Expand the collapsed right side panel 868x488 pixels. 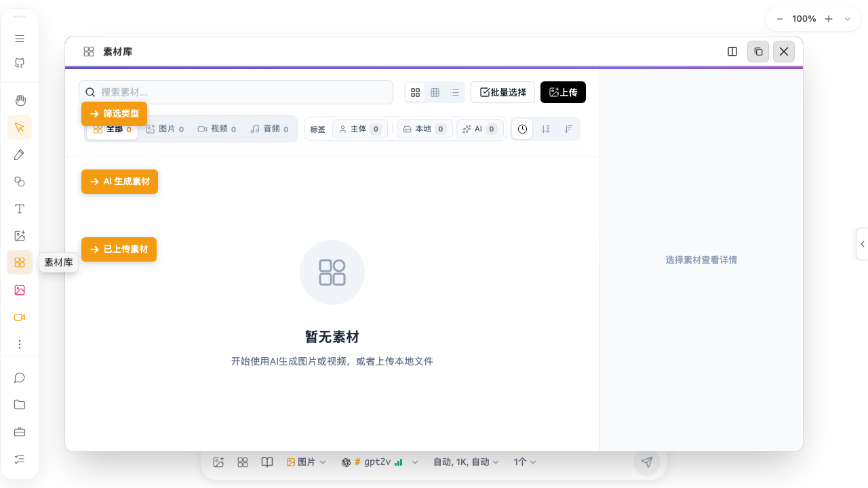click(863, 244)
